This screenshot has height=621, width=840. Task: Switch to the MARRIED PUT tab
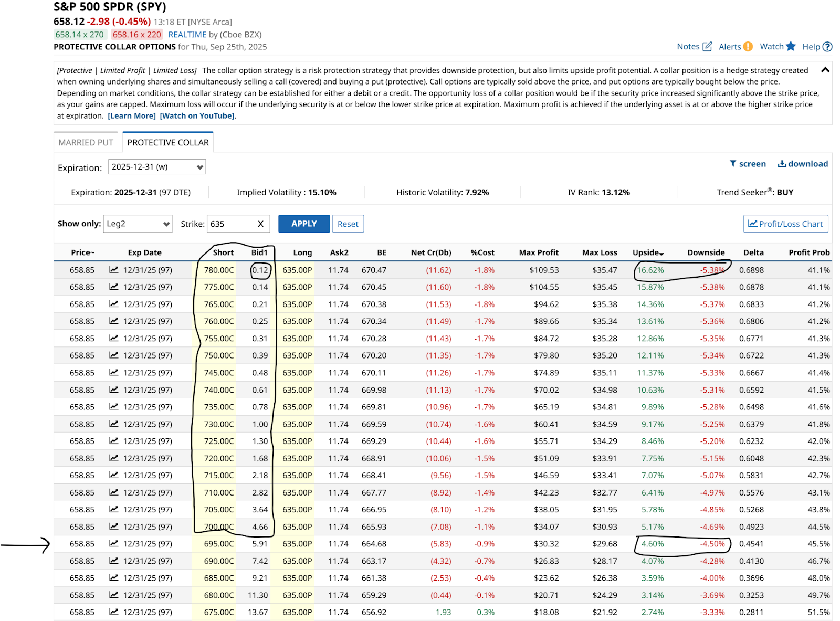point(86,142)
